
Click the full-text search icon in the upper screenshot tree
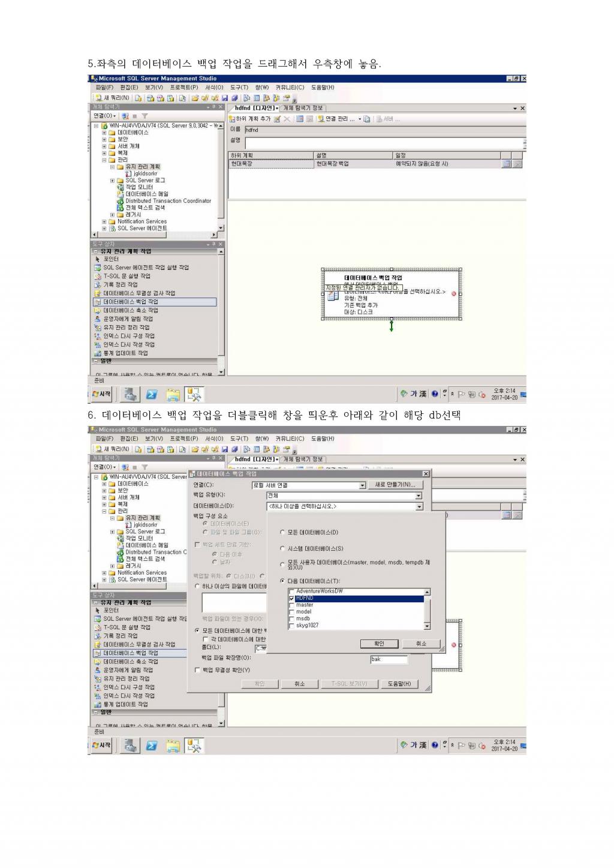(121, 208)
